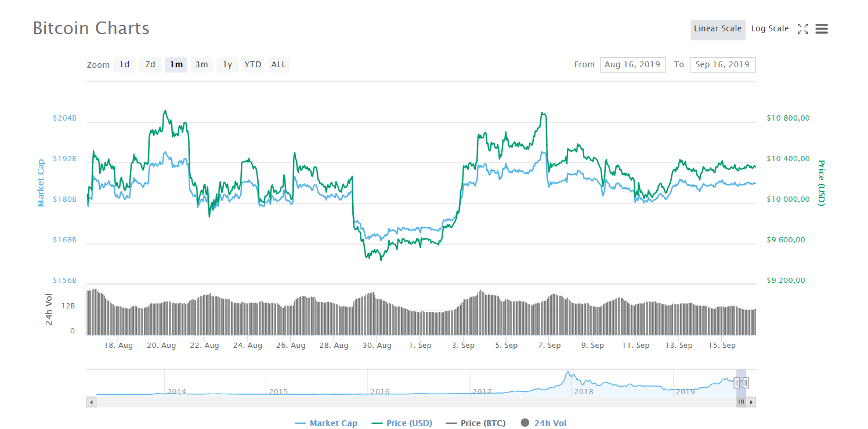Click the 2015 label in the navigator
Image resolution: width=868 pixels, height=429 pixels.
click(279, 392)
